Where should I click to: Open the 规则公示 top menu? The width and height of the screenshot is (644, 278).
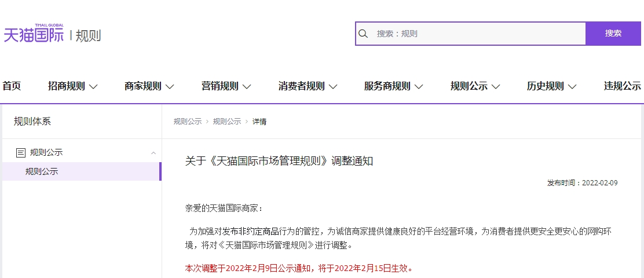point(469,86)
